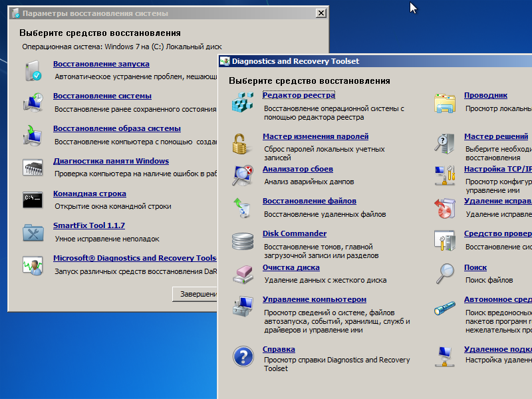532x399 pixels.
Task: Close the Параметры восстановления системы window
Action: pyautogui.click(x=321, y=13)
